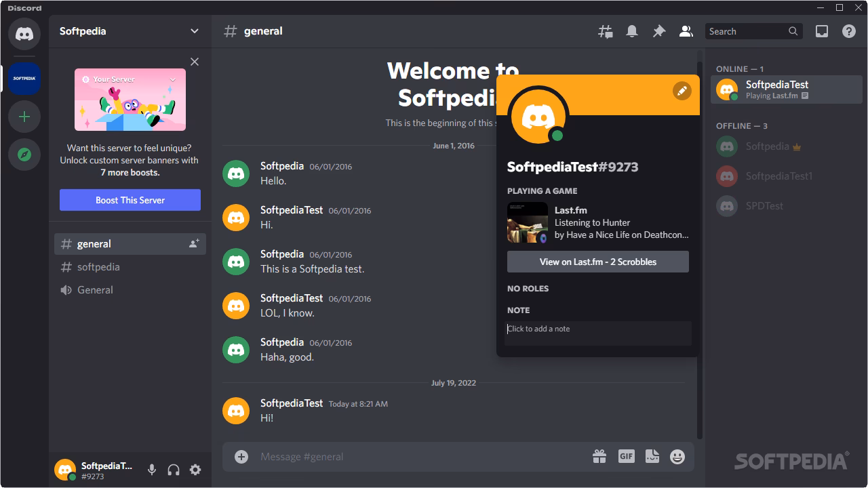The height and width of the screenshot is (488, 868).
Task: Expand the Your Server banner chevron
Action: pyautogui.click(x=173, y=79)
